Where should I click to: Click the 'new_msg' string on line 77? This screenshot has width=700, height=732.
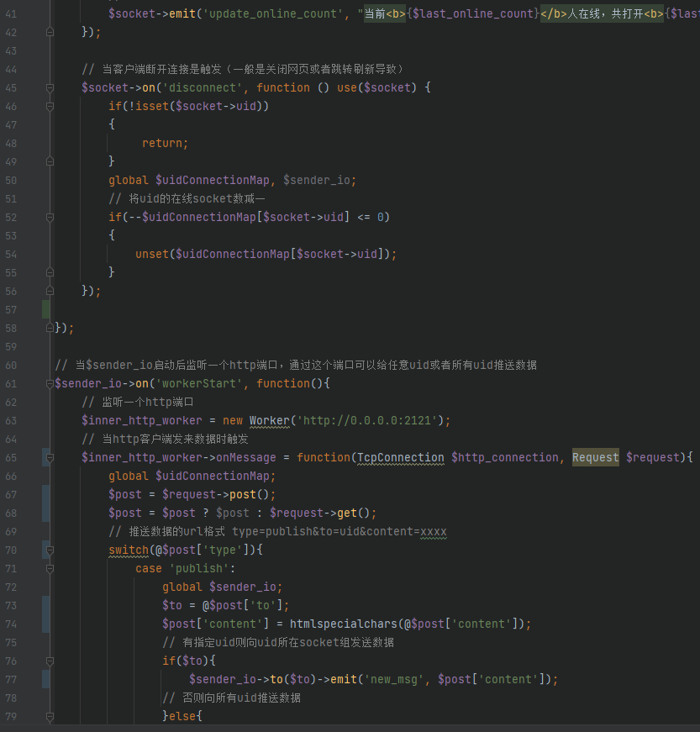(x=394, y=679)
